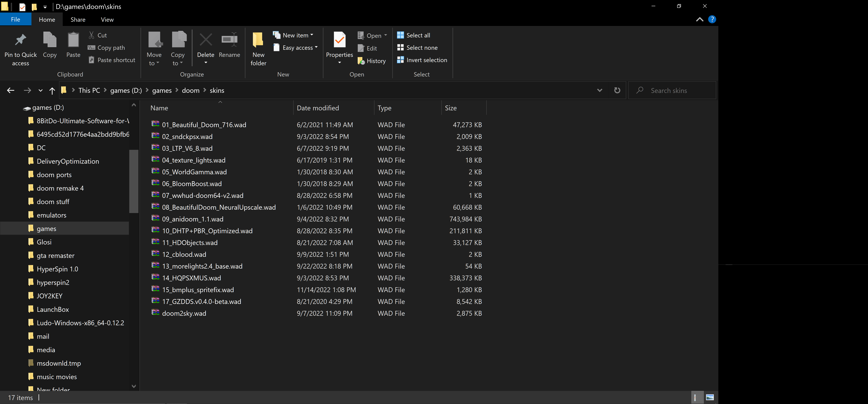Click the 'This PC' breadcrumb

(89, 90)
